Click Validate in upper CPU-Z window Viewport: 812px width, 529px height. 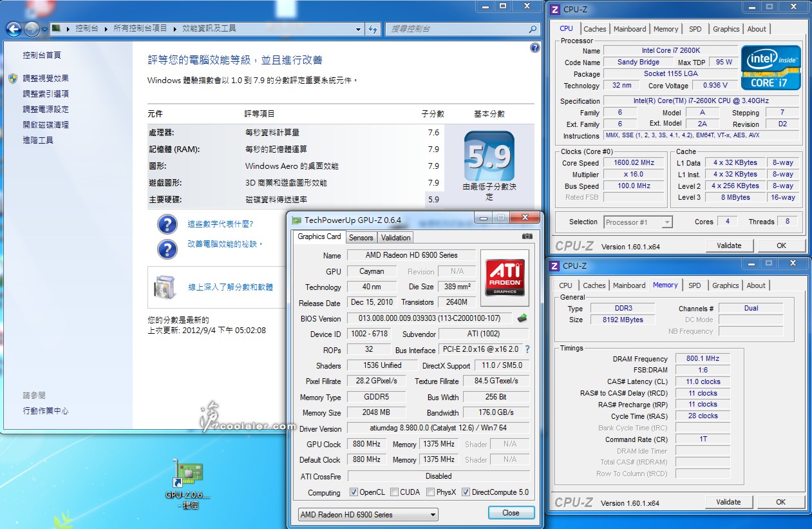click(x=729, y=245)
